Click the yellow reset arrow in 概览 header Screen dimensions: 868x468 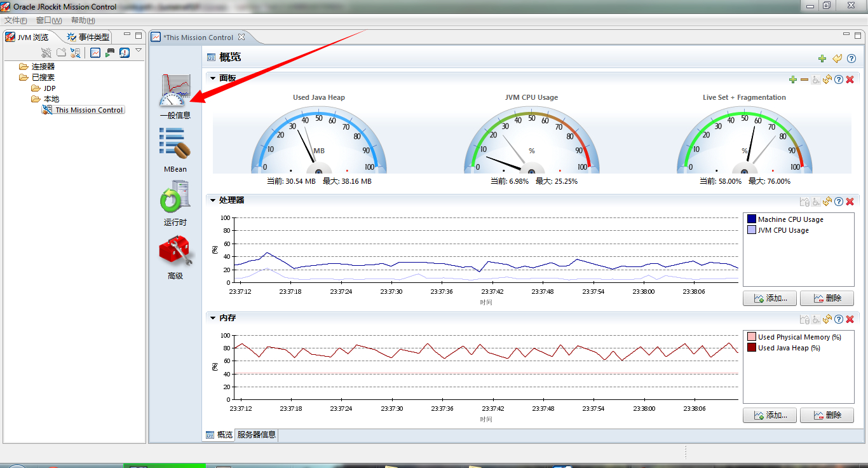pos(837,59)
